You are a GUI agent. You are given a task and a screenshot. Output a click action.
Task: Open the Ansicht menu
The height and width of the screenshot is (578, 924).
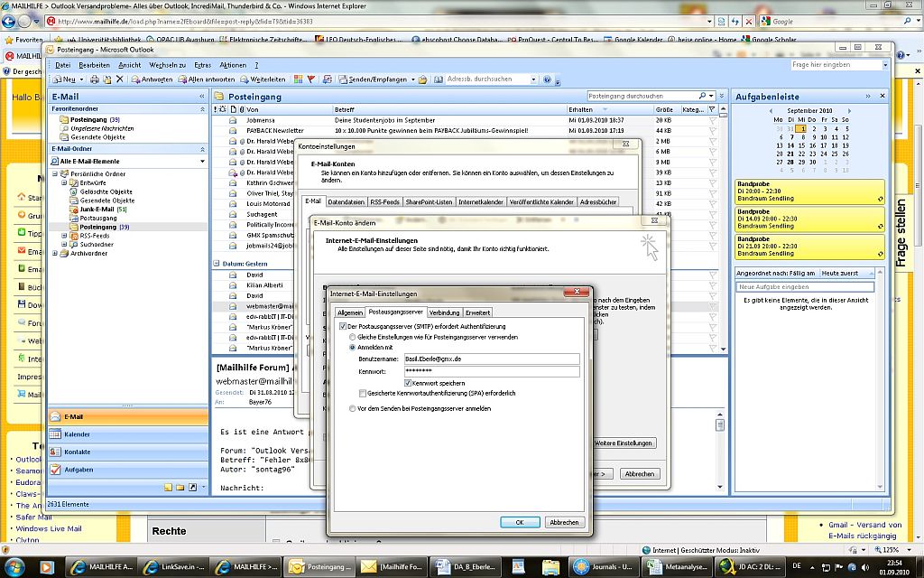130,65
